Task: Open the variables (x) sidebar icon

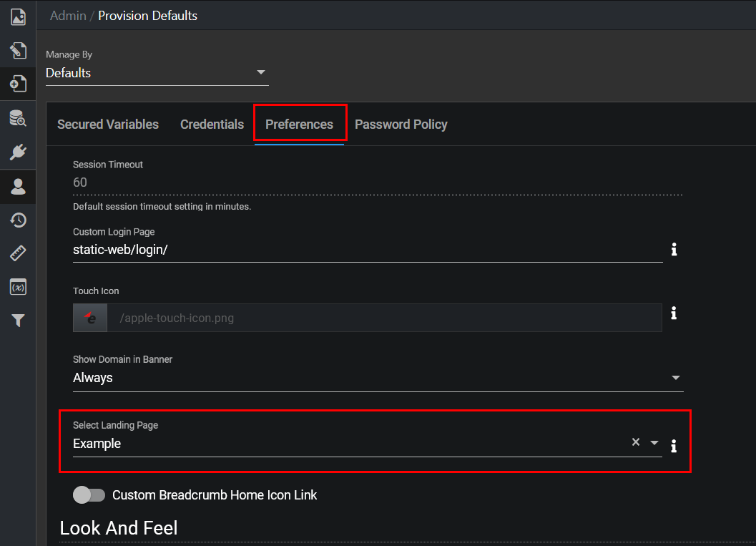Action: (18, 288)
